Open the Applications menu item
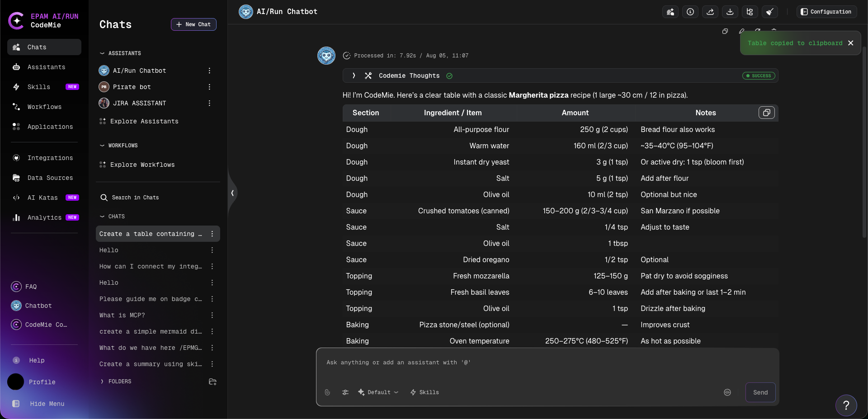This screenshot has height=419, width=868. pyautogui.click(x=44, y=127)
